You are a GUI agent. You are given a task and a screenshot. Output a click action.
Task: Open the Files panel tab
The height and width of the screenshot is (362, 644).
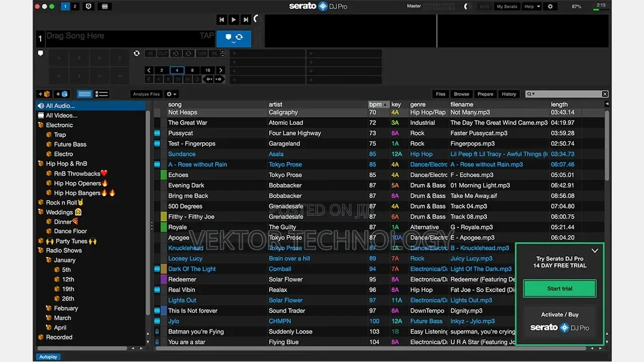pyautogui.click(x=441, y=94)
